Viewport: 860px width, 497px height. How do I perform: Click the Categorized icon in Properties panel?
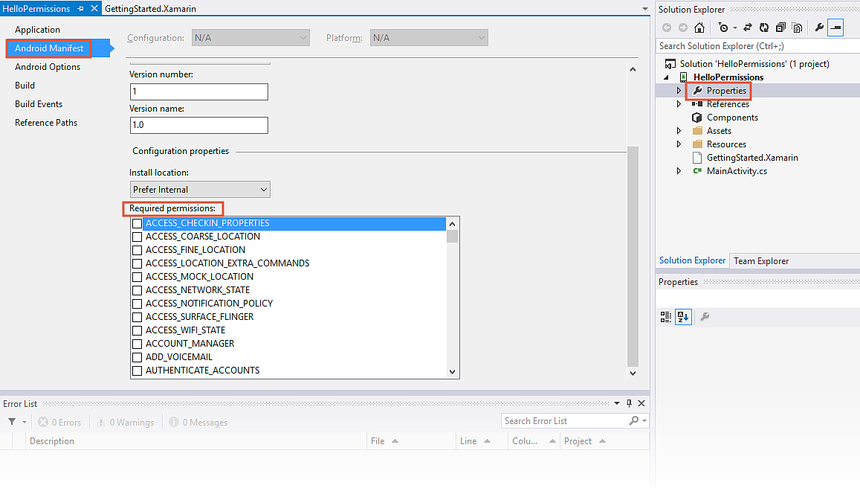pyautogui.click(x=666, y=317)
